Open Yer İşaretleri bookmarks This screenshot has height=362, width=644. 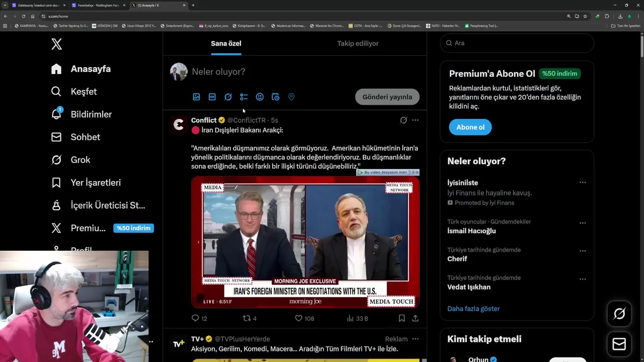click(x=86, y=183)
